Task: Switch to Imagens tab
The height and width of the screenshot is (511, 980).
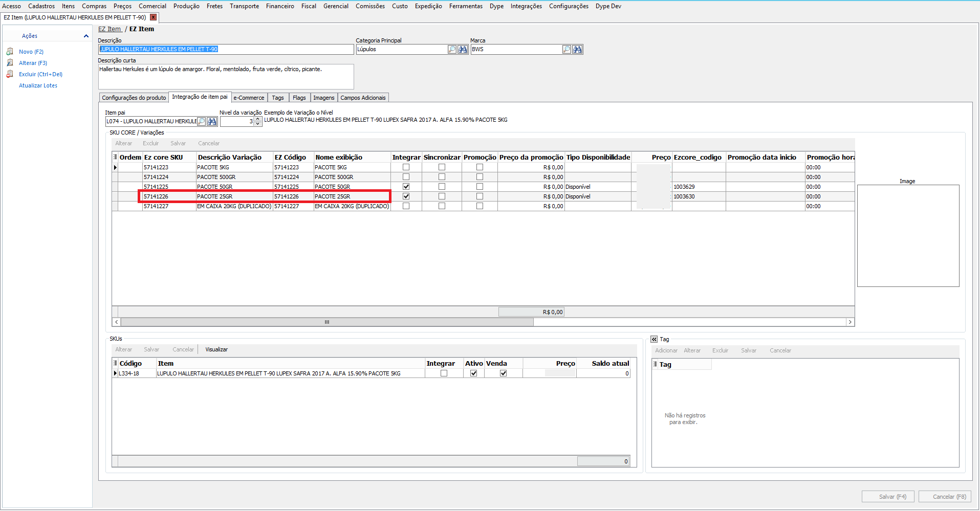Action: [x=323, y=98]
